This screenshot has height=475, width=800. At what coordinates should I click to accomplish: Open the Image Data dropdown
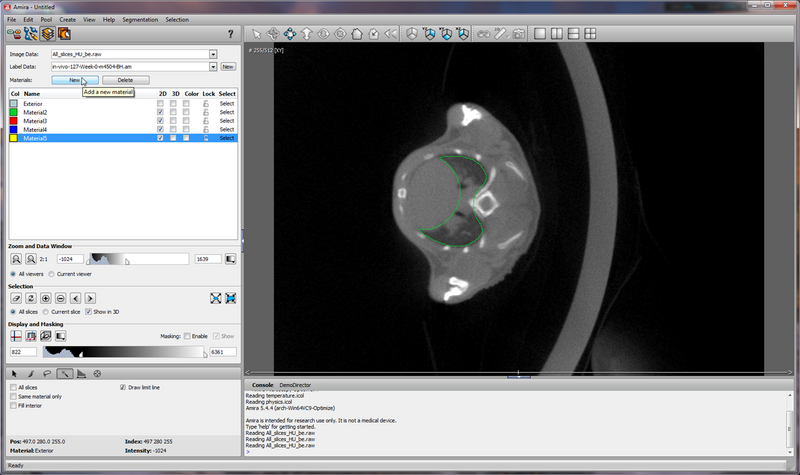click(213, 54)
